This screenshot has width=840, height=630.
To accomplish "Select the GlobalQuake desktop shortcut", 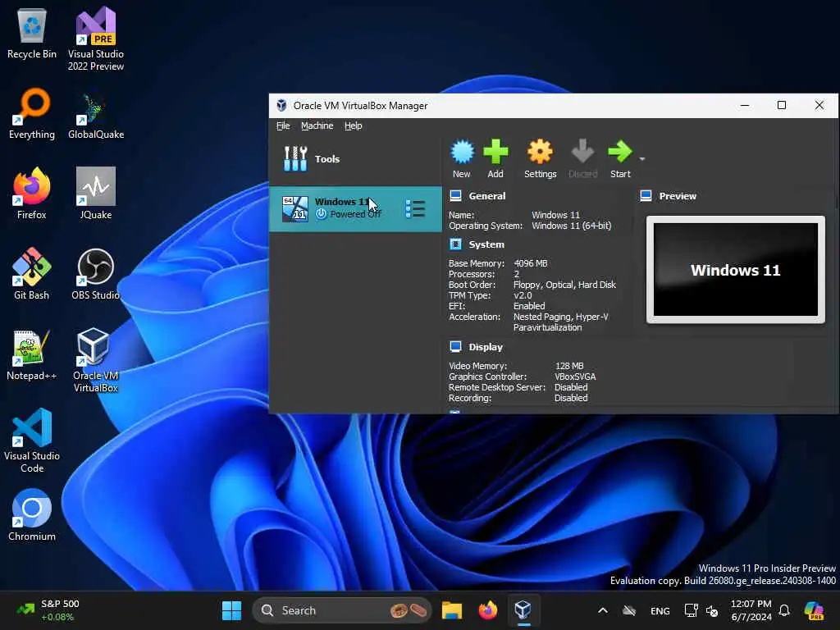I will click(x=96, y=116).
